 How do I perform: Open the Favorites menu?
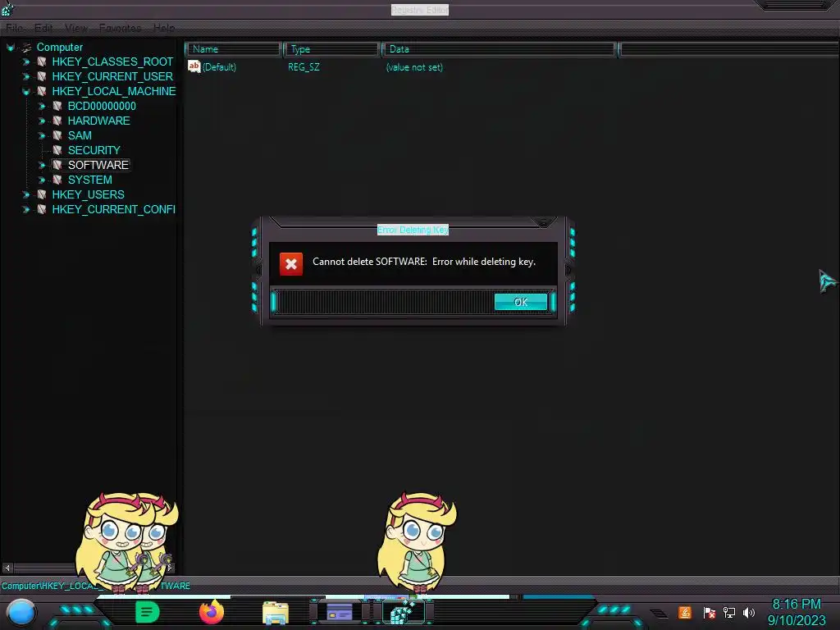tap(120, 28)
